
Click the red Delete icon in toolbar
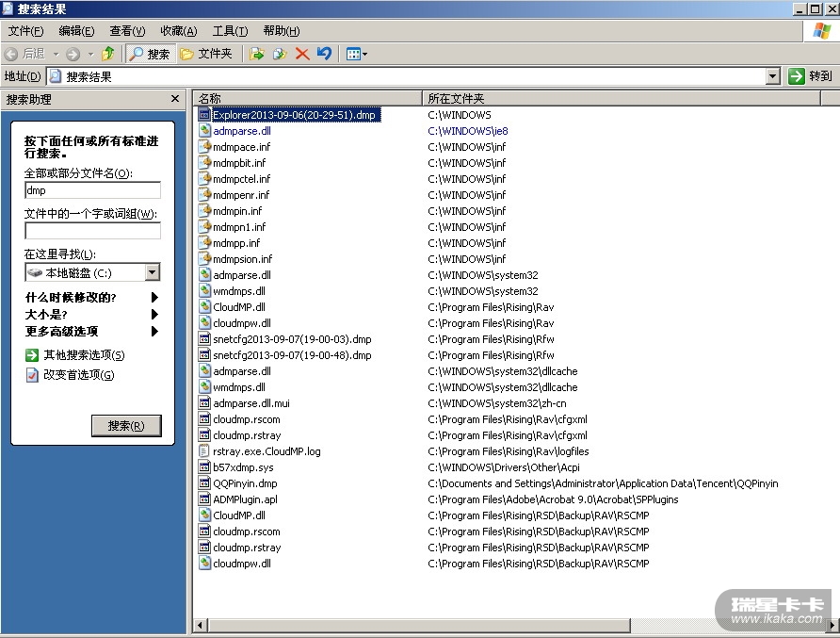302,54
